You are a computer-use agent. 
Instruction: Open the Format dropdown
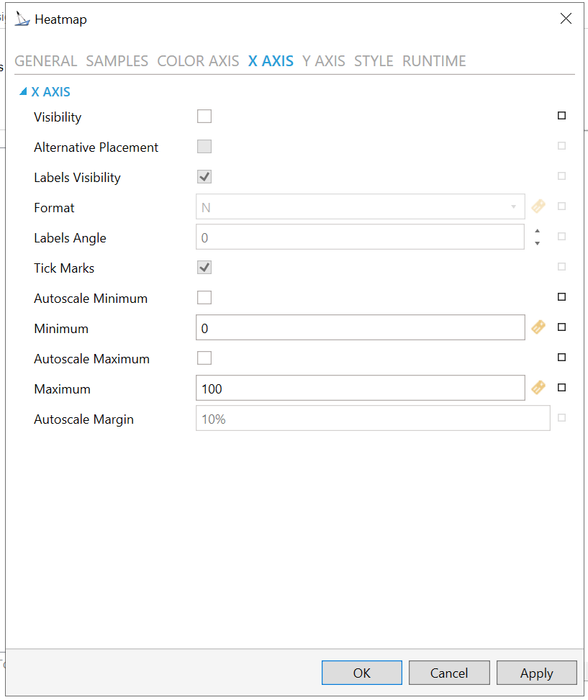coord(513,207)
